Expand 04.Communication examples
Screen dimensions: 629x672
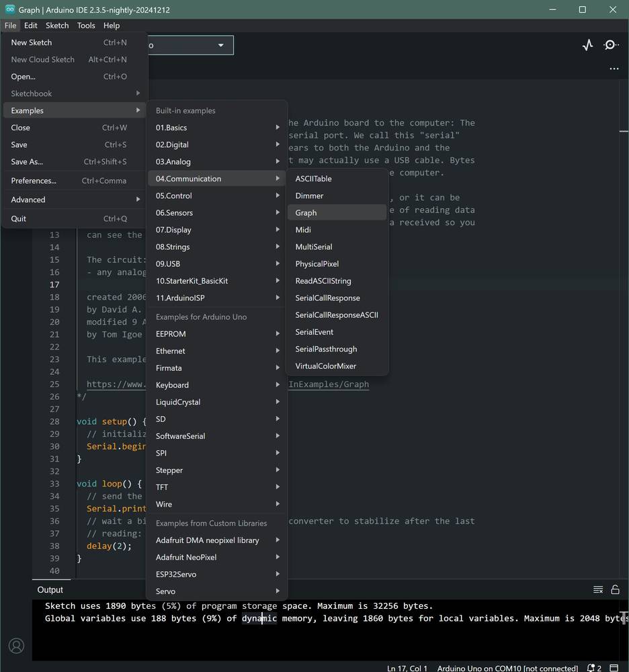[217, 178]
